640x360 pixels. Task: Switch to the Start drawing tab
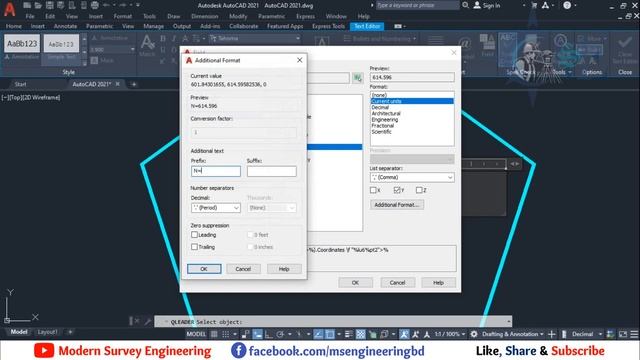click(x=20, y=84)
